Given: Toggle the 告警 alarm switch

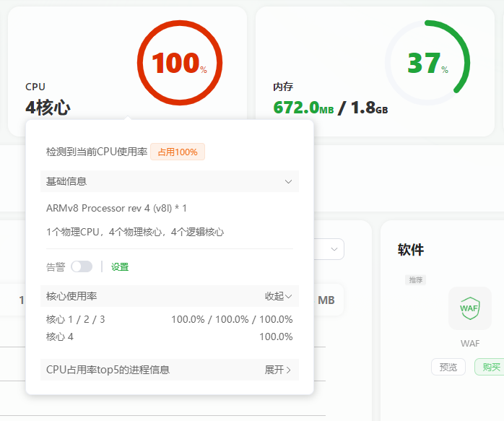Looking at the screenshot, I should pos(82,266).
